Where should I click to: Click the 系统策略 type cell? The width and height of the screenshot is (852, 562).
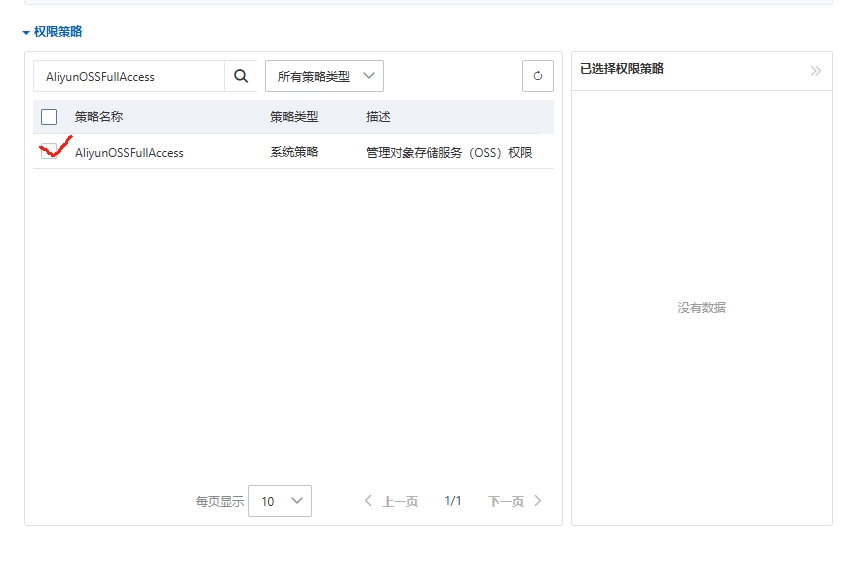coord(294,152)
